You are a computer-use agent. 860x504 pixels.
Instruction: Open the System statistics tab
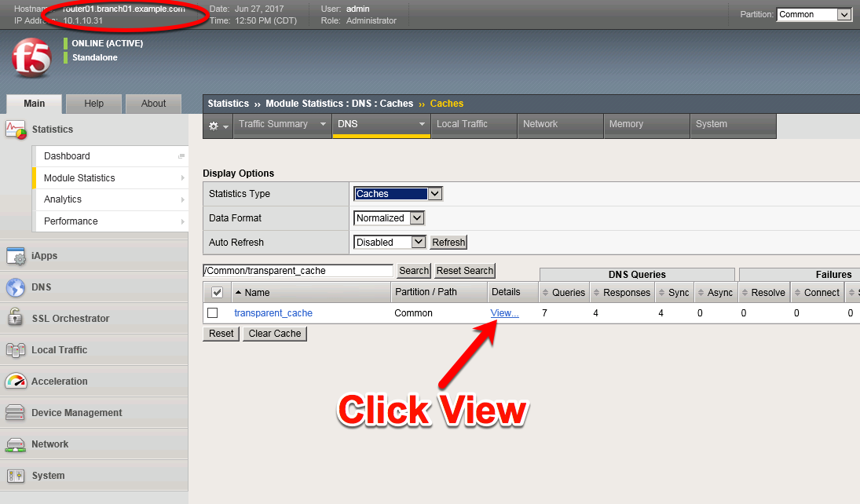tap(734, 126)
